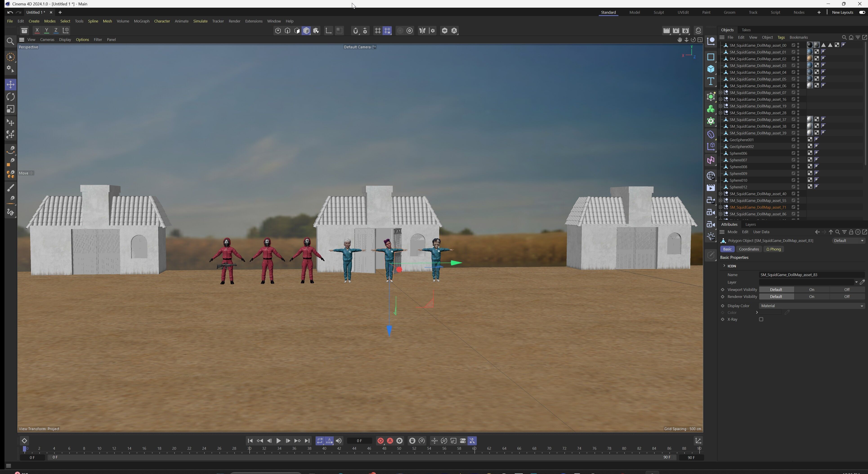Select the Rotate tool
868x474 pixels.
[10, 97]
